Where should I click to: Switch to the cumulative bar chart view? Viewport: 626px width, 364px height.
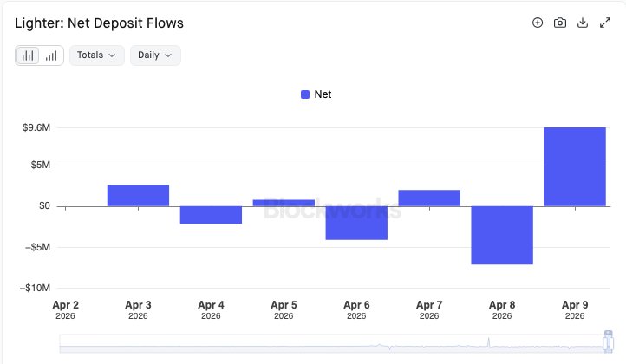(x=51, y=55)
